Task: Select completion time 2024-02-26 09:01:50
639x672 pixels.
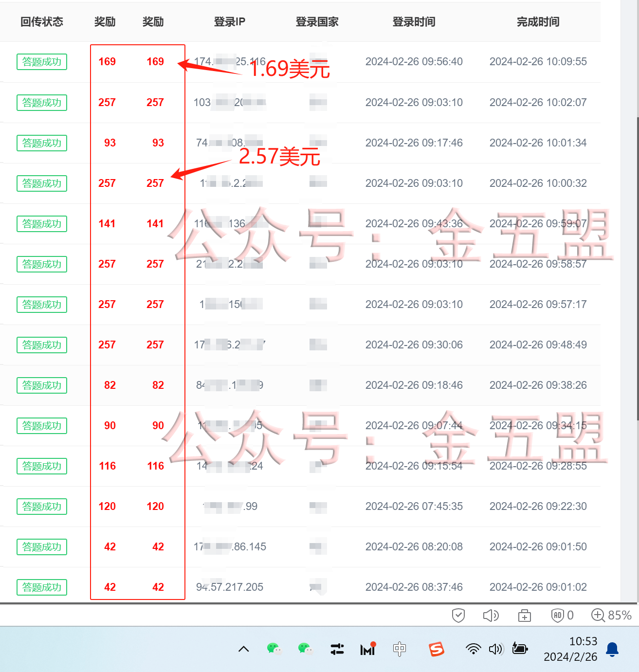Action: coord(538,547)
